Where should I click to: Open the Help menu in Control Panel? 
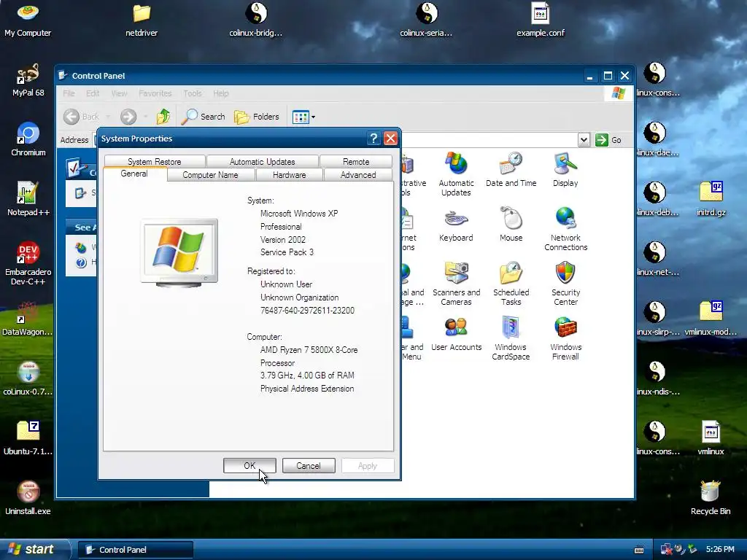pos(220,93)
